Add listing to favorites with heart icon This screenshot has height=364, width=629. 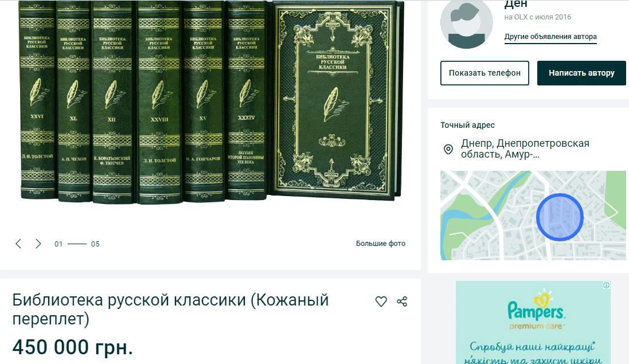tap(381, 302)
